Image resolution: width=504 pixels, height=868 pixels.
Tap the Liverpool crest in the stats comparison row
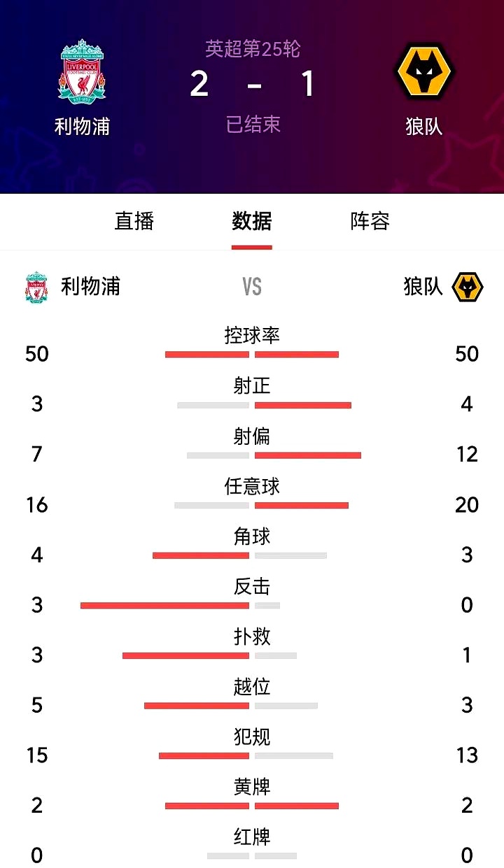(36, 286)
